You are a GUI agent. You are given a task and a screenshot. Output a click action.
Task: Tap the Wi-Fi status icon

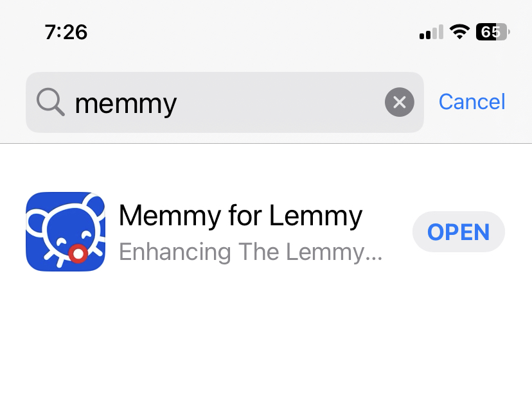pyautogui.click(x=459, y=32)
